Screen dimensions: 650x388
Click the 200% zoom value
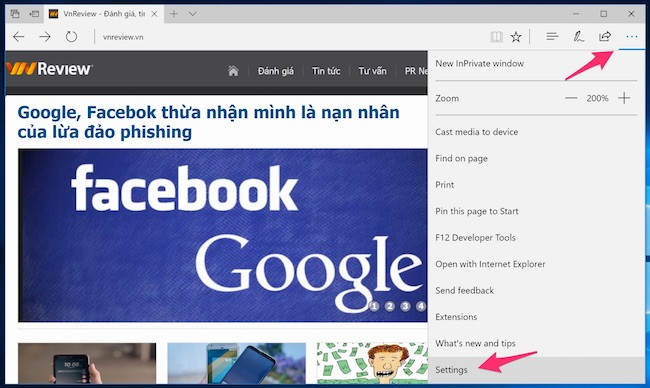click(597, 98)
